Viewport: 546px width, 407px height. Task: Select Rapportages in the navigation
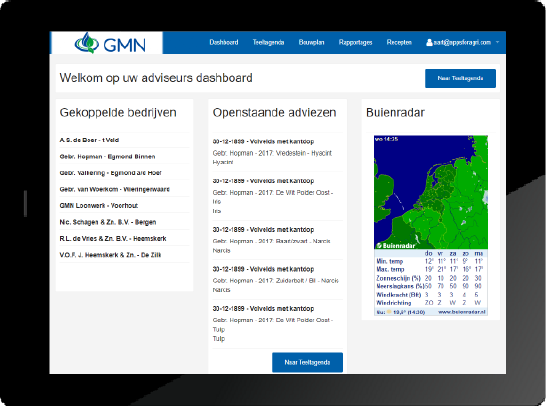[x=355, y=42]
